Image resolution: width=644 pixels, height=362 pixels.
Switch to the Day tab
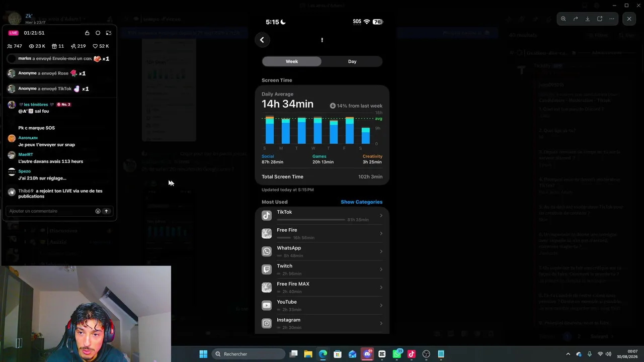(x=352, y=61)
